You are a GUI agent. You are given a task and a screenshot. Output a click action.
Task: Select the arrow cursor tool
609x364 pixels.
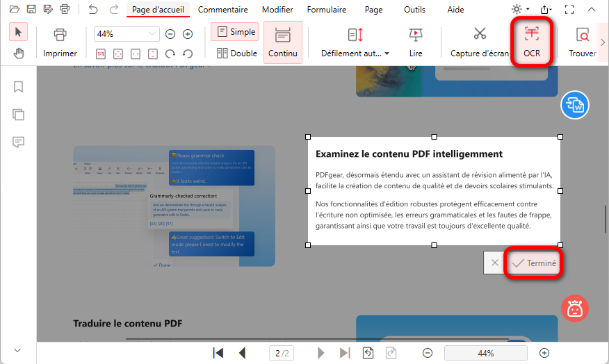pos(18,32)
